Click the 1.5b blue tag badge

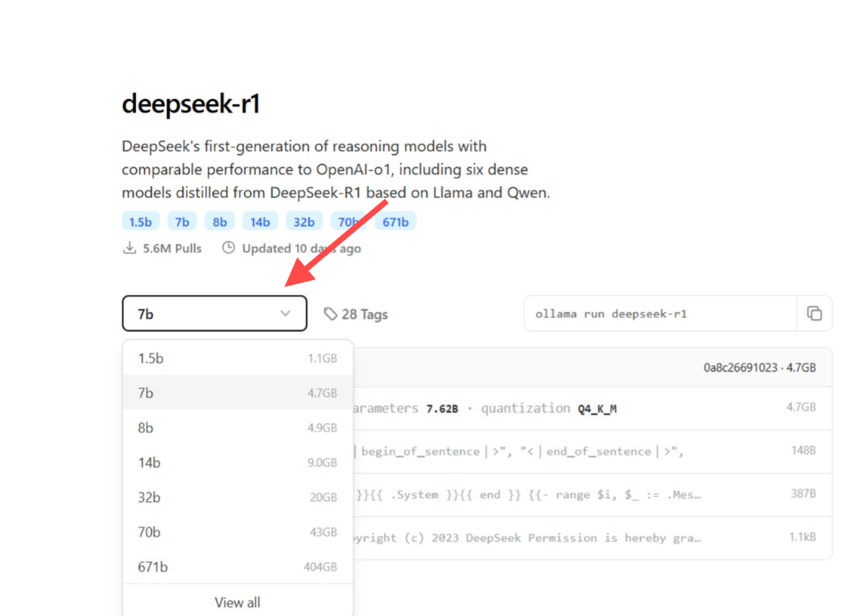click(140, 222)
